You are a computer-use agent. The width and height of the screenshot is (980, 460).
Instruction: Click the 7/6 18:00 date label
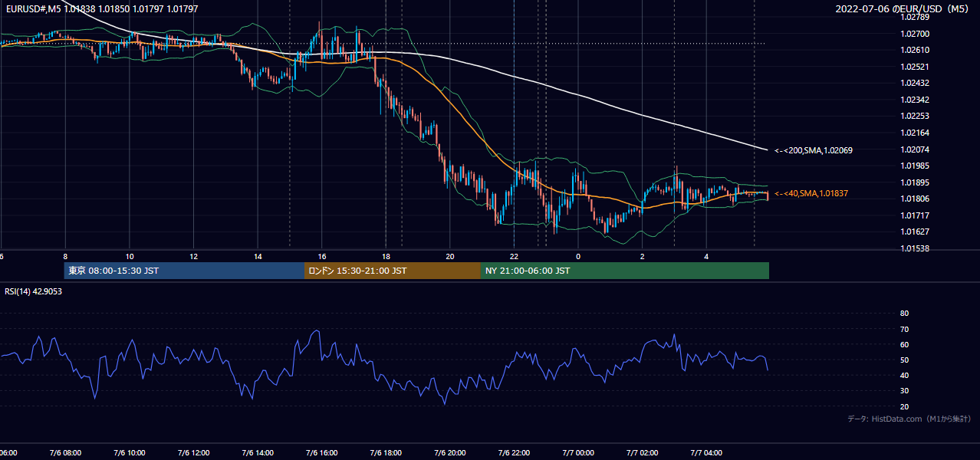click(x=386, y=453)
